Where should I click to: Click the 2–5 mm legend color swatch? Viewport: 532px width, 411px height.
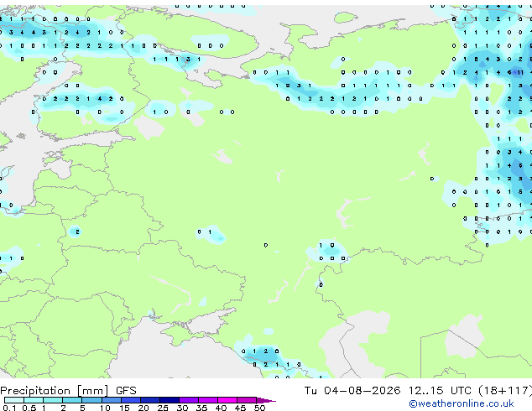pyautogui.click(x=72, y=400)
